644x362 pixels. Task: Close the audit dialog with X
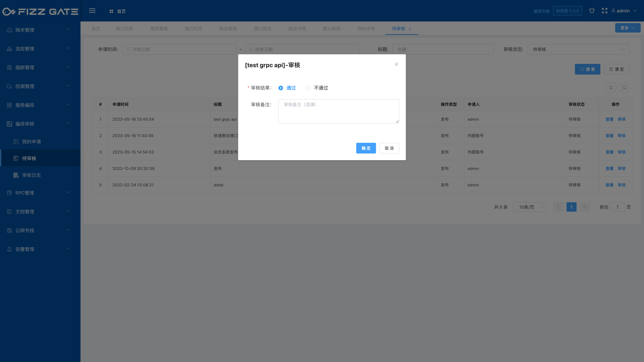(396, 64)
